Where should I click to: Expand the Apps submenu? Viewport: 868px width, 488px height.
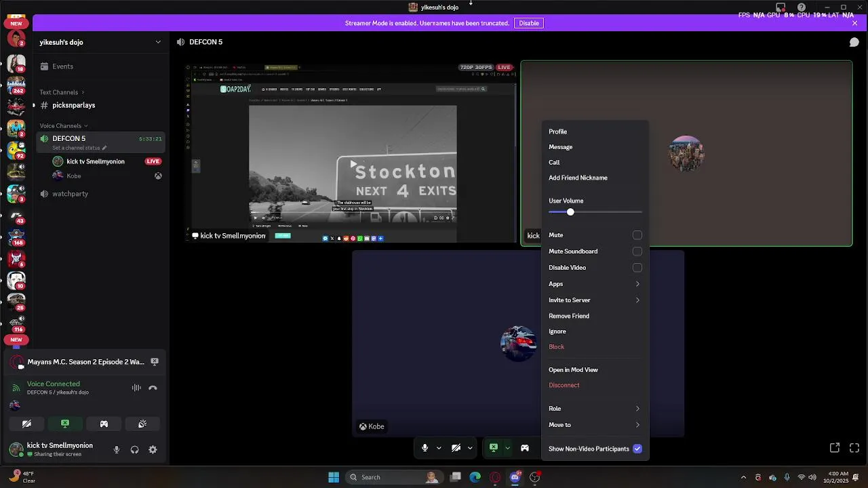595,284
